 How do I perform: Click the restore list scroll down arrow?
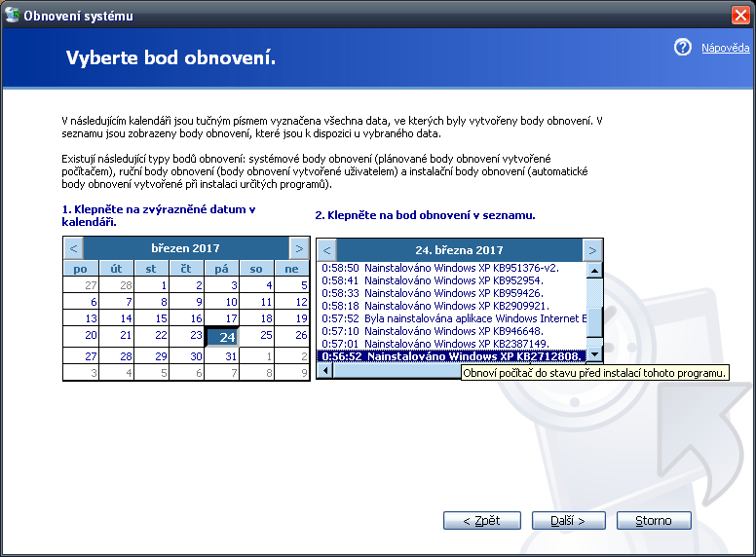pos(594,354)
